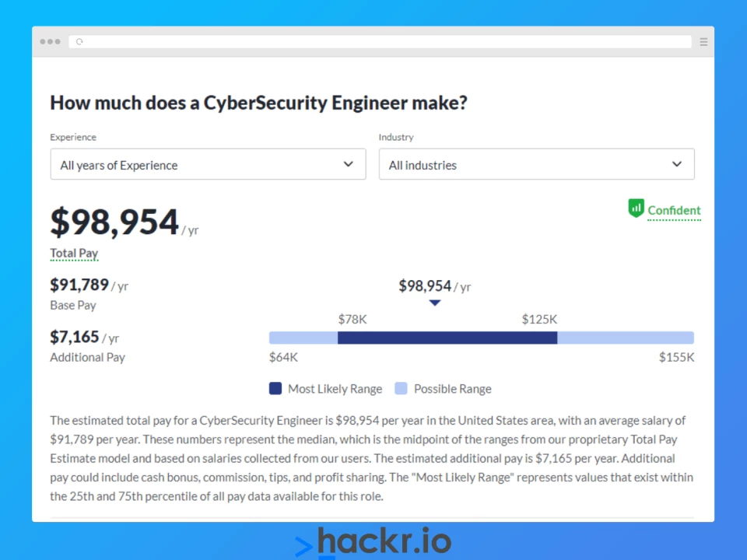Click the browser address bar field
The height and width of the screenshot is (560, 747).
point(381,42)
